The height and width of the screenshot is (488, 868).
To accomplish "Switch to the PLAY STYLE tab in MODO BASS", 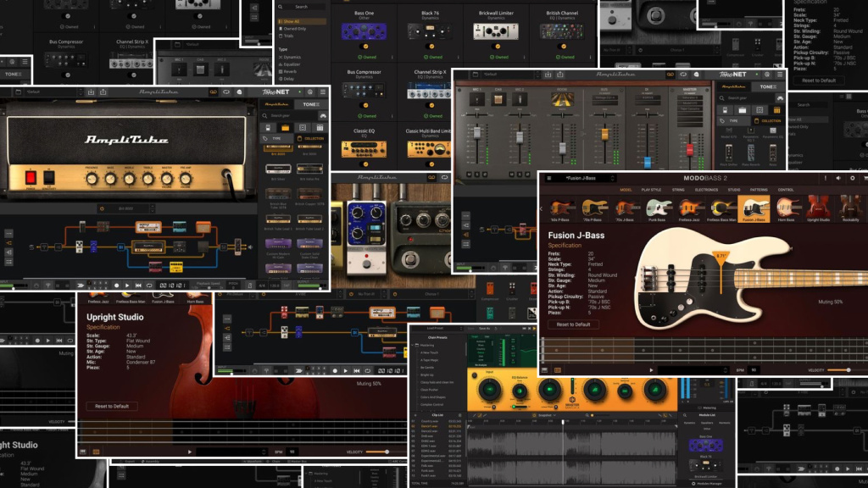I will point(651,190).
